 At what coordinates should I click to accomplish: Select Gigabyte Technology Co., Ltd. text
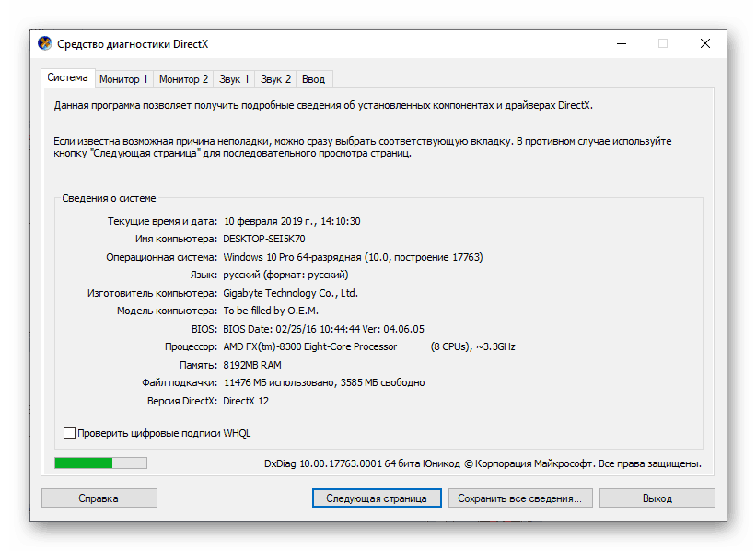290,293
